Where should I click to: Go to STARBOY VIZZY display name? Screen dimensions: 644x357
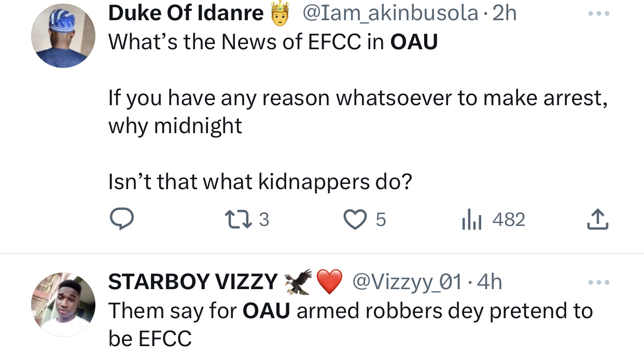pyautogui.click(x=193, y=282)
